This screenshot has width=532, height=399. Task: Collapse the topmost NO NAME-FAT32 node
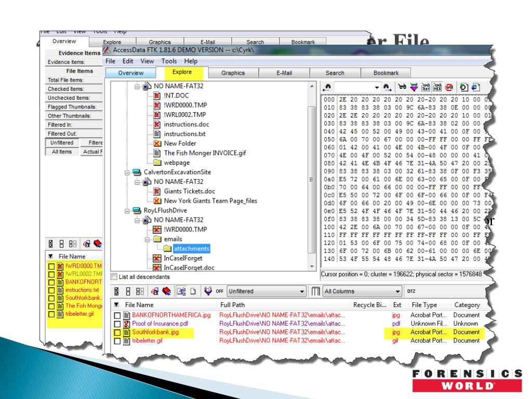click(x=137, y=86)
